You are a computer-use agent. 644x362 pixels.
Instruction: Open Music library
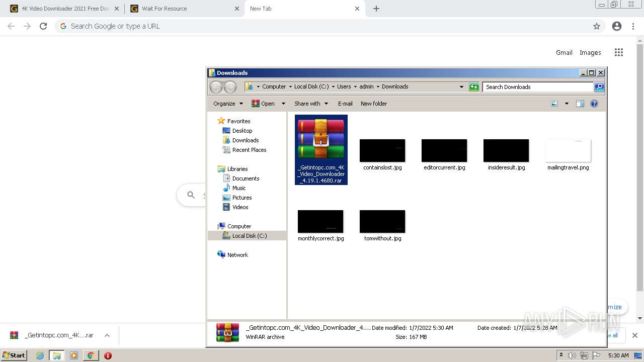click(239, 188)
